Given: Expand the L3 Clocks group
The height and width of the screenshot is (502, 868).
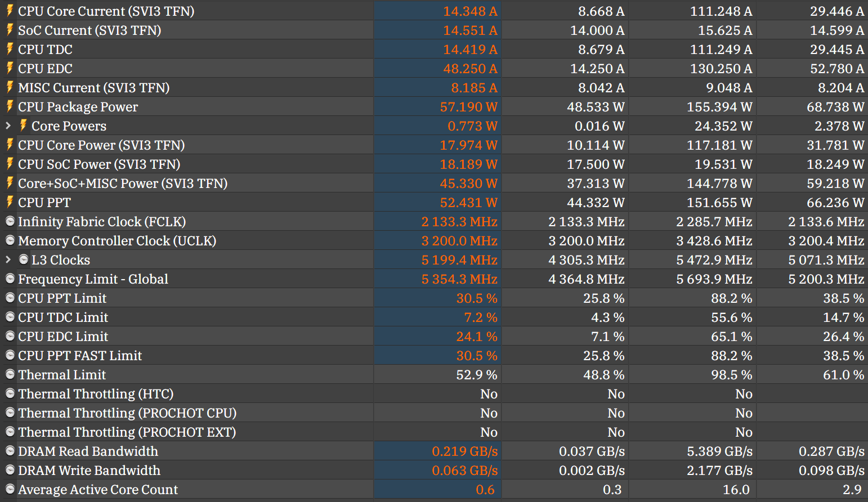Looking at the screenshot, I should point(7,259).
